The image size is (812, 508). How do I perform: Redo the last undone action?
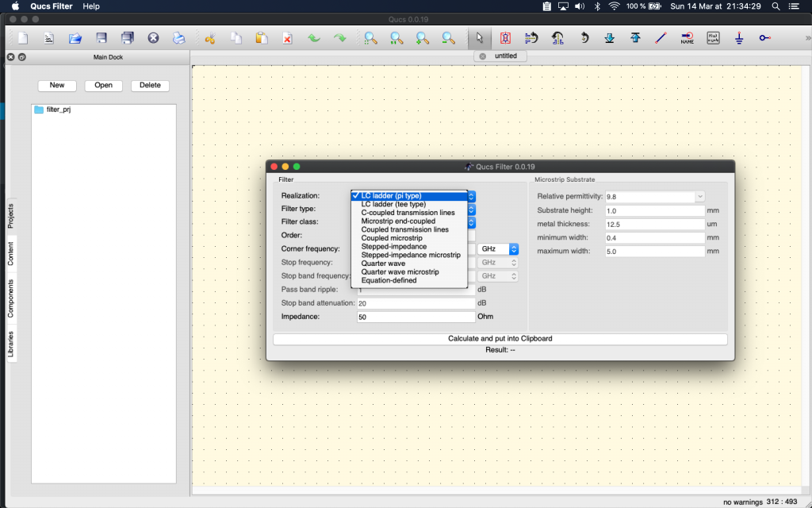click(x=339, y=38)
